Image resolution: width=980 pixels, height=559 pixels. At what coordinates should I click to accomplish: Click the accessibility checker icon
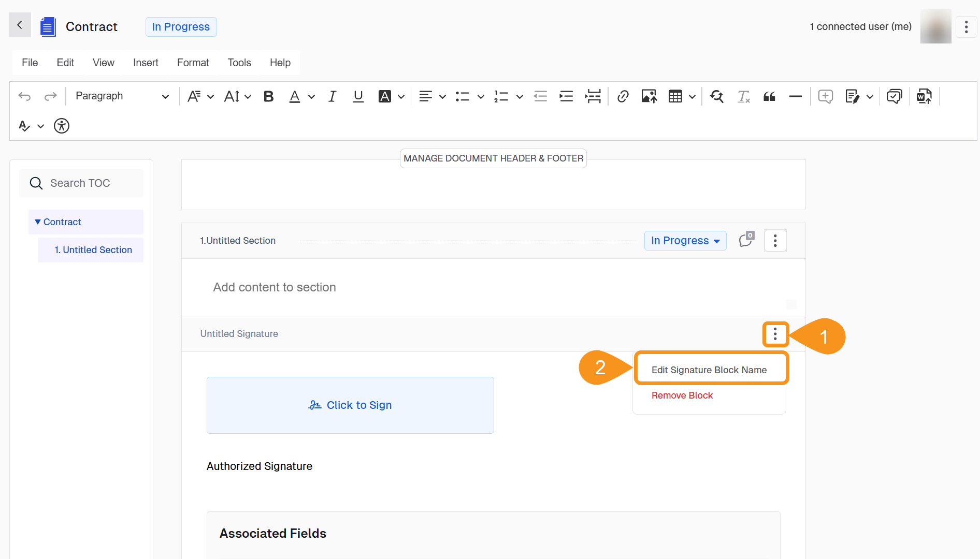[x=62, y=126]
